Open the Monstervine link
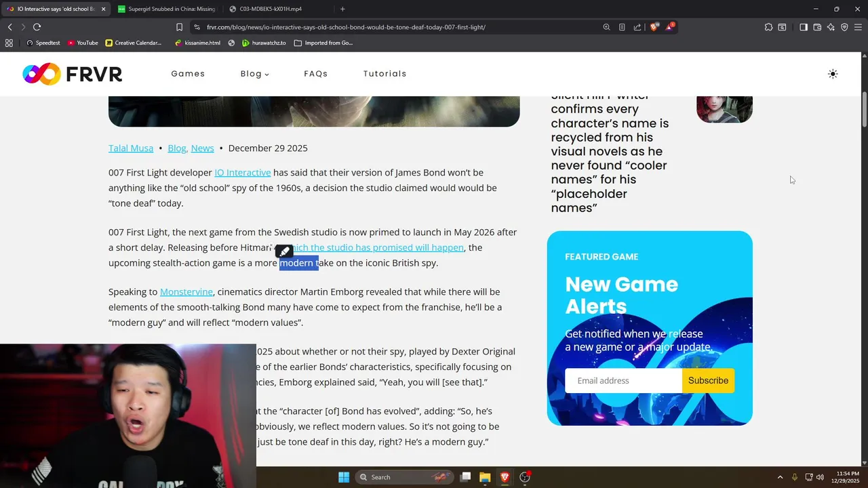868x488 pixels. coord(186,292)
